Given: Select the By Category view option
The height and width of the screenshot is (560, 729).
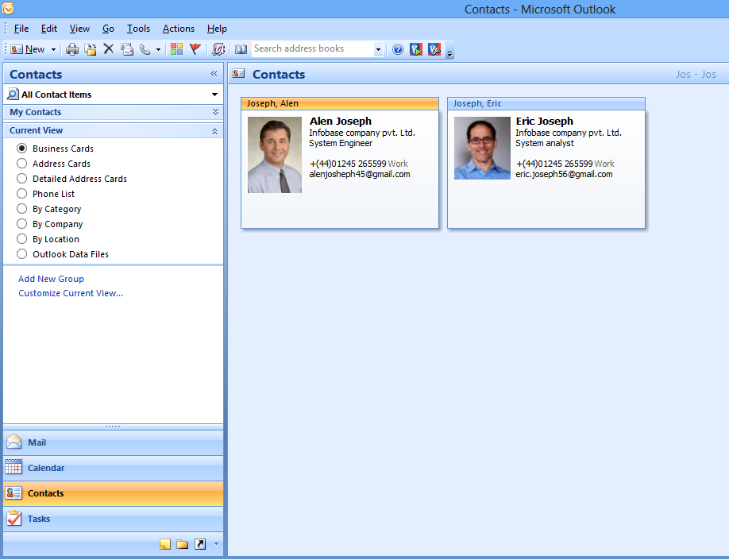Looking at the screenshot, I should tap(22, 209).
